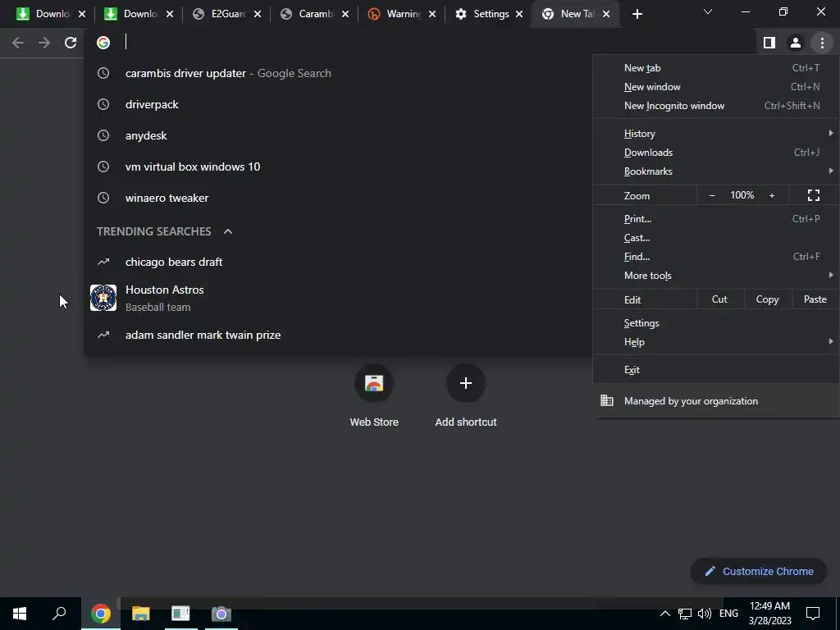This screenshot has height=630, width=840.
Task: Reload the page with refresh icon
Action: [71, 43]
